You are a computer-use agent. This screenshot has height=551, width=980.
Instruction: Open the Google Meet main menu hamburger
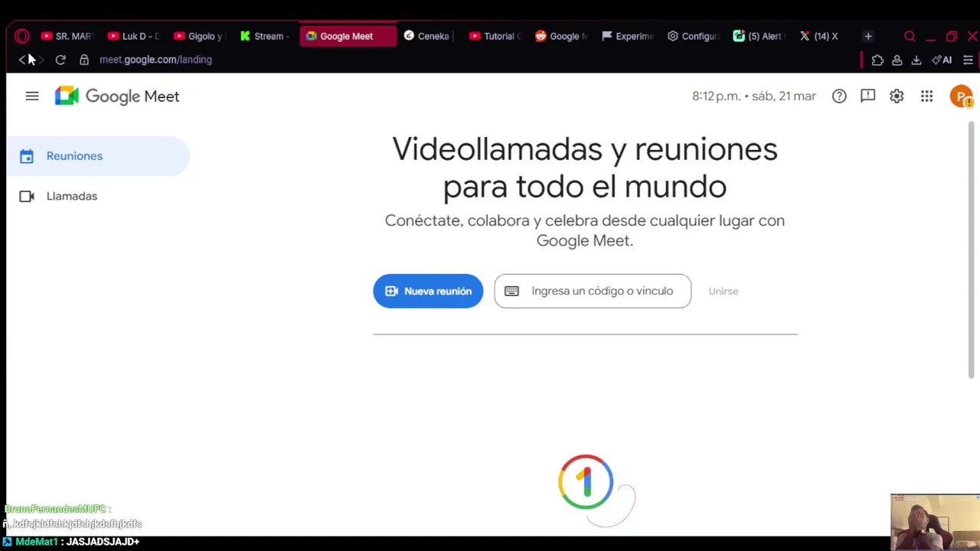point(32,96)
